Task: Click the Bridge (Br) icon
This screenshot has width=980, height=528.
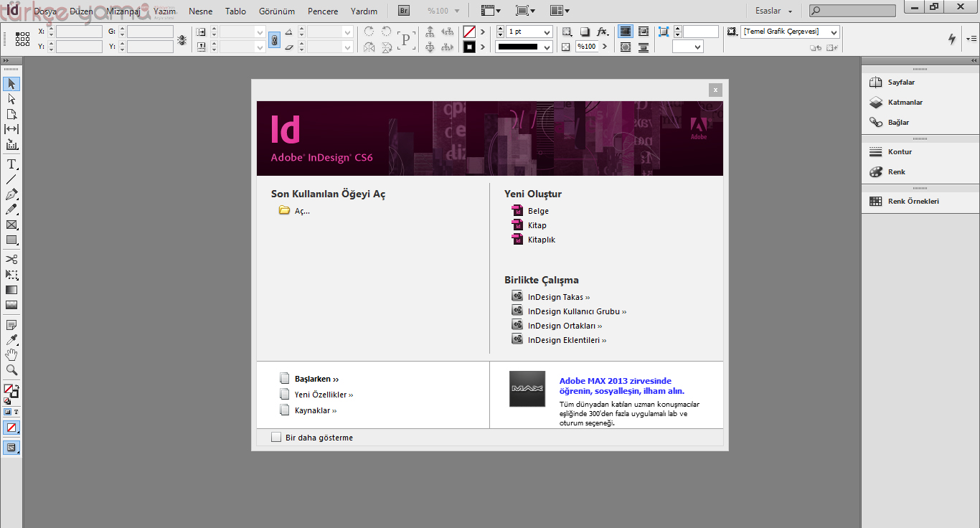Action: 404,11
